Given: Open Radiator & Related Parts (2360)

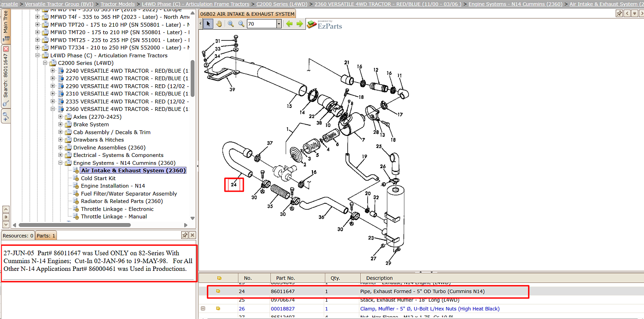Looking at the screenshot, I should click(x=122, y=201).
